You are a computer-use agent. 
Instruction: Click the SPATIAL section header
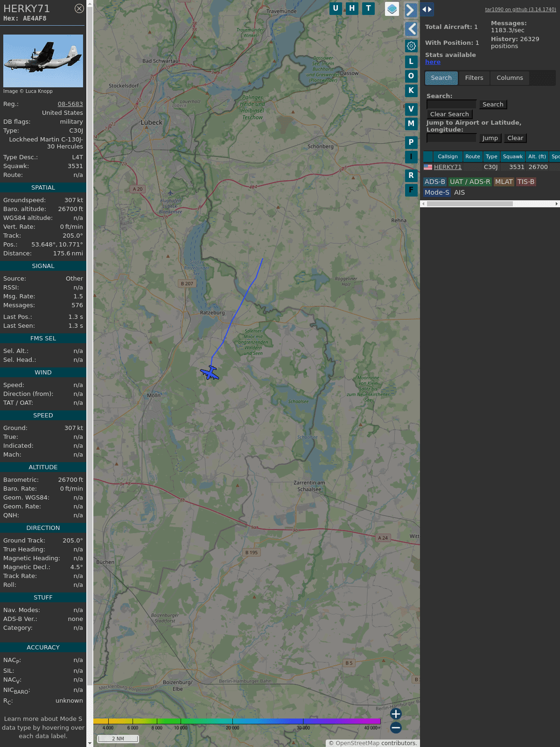(43, 188)
